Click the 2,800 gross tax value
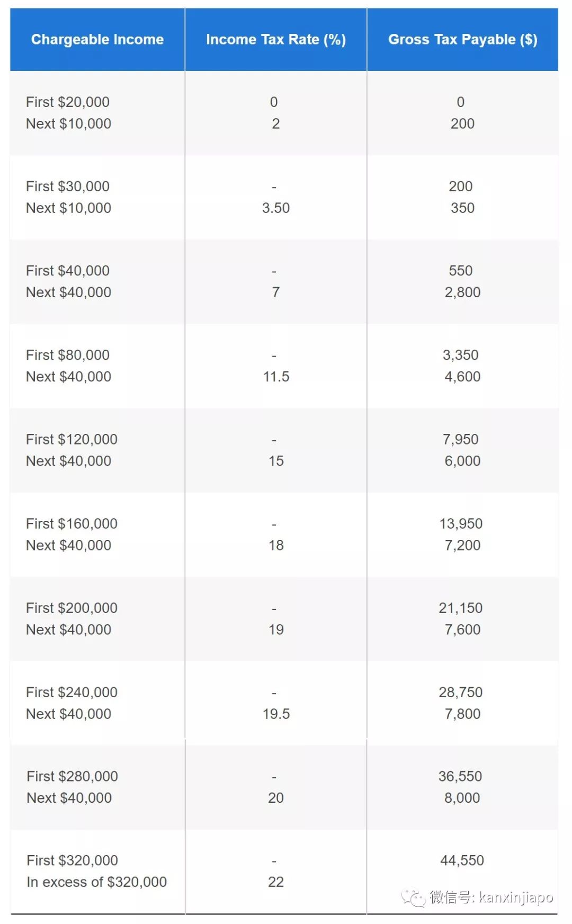This screenshot has width=572, height=924. click(x=462, y=292)
